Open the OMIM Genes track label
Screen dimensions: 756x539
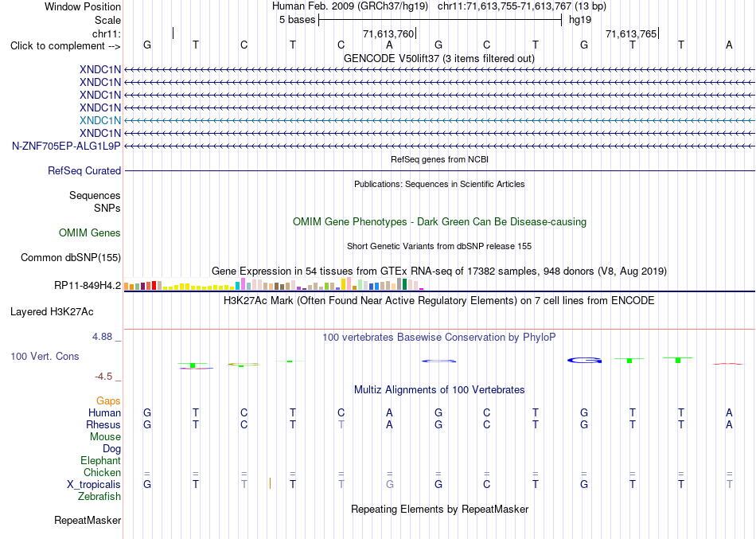(x=90, y=233)
